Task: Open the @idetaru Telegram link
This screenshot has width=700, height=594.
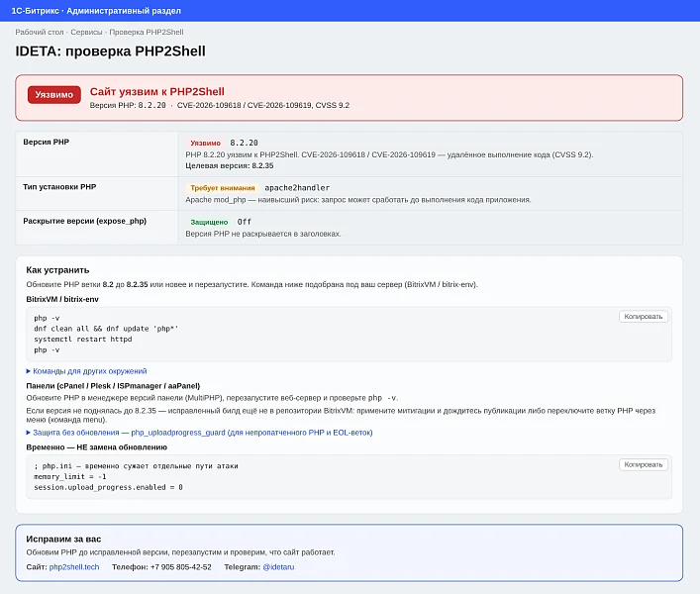Action: tap(278, 567)
